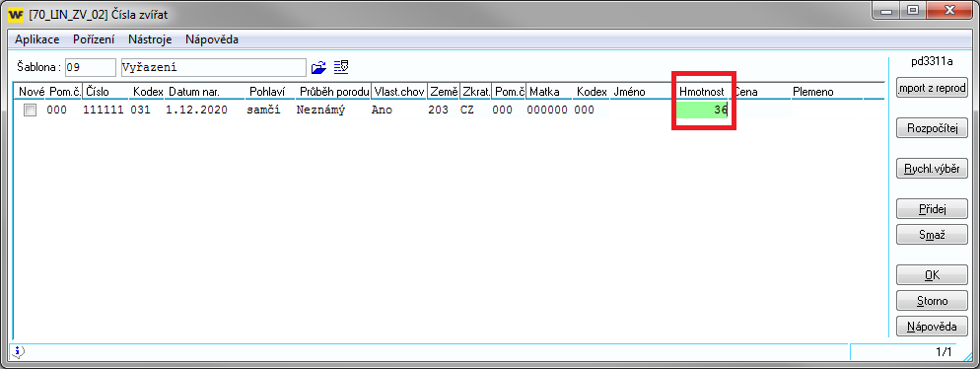
Task: Click the Smaž button
Action: click(x=932, y=235)
